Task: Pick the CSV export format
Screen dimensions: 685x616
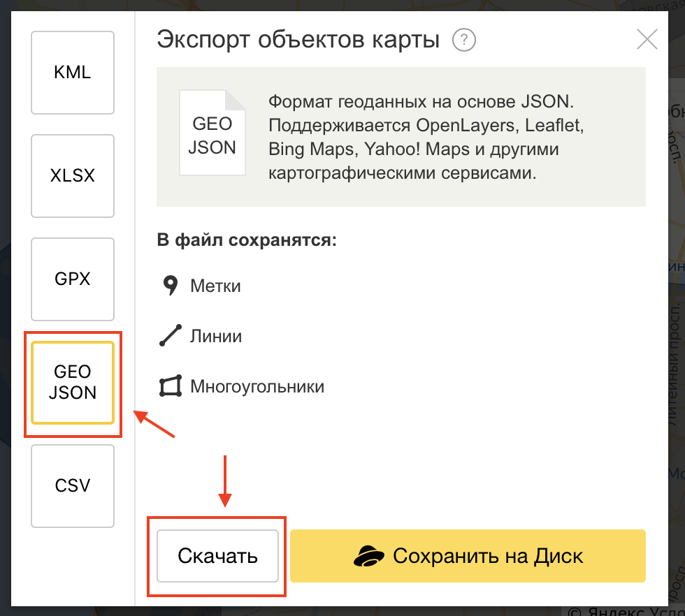Action: (73, 486)
